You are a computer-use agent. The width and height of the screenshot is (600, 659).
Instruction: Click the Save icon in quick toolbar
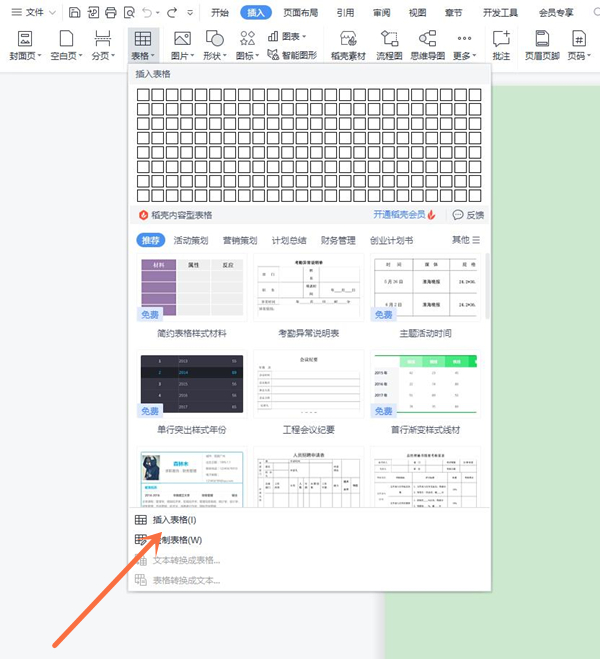[74, 13]
